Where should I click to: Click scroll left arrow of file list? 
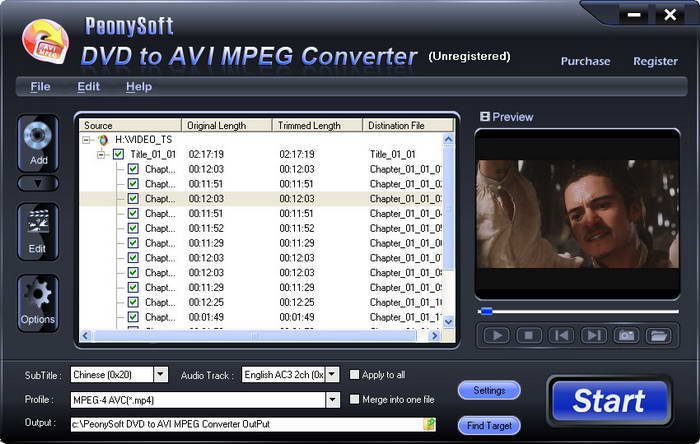(x=86, y=336)
